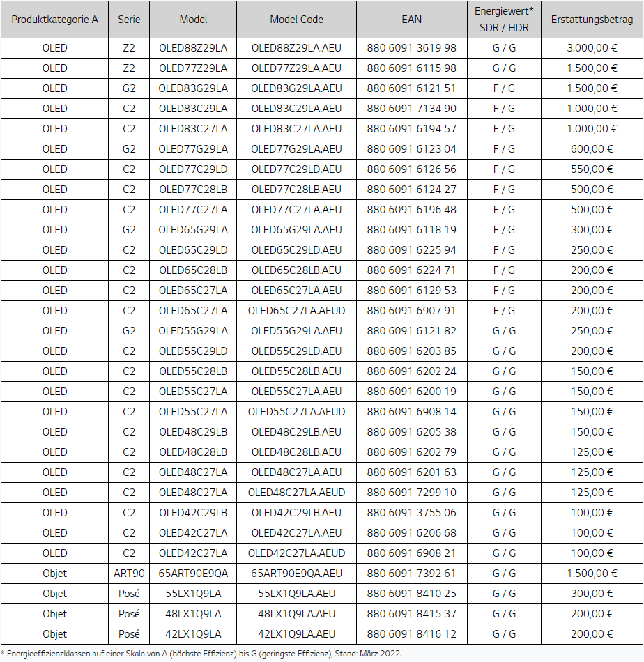
Task: Select EAN 880 6091 8416 12
Action: (411, 635)
